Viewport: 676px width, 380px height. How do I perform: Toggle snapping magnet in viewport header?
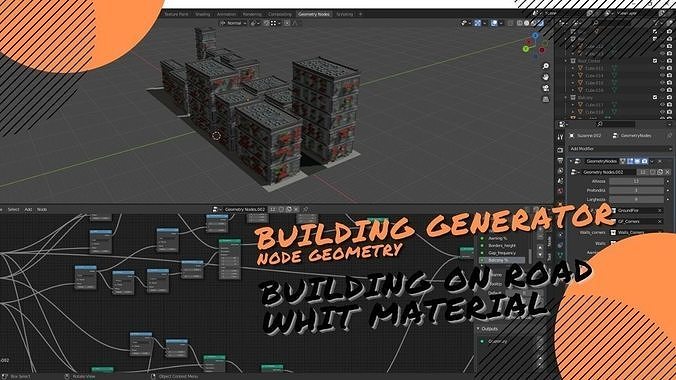(x=266, y=23)
